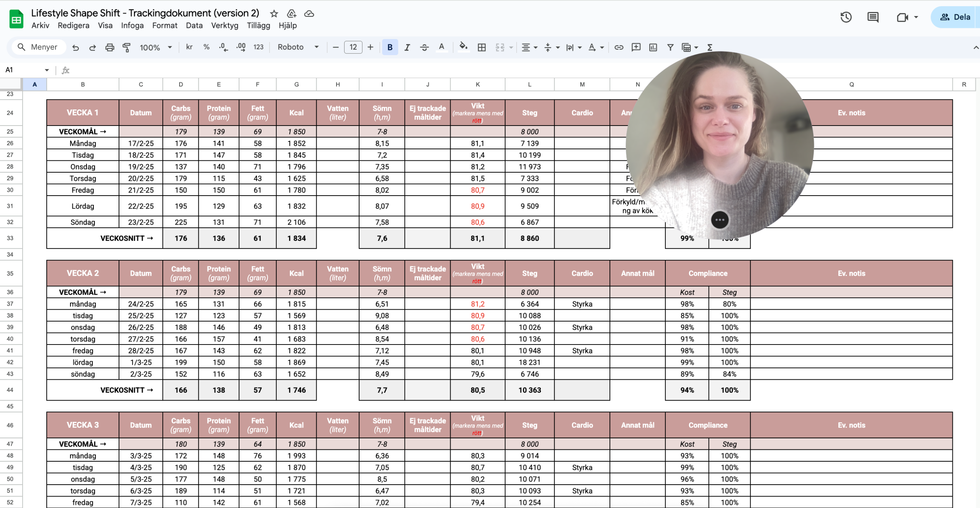Click the create filter funnel icon
The width and height of the screenshot is (980, 508).
tap(670, 47)
